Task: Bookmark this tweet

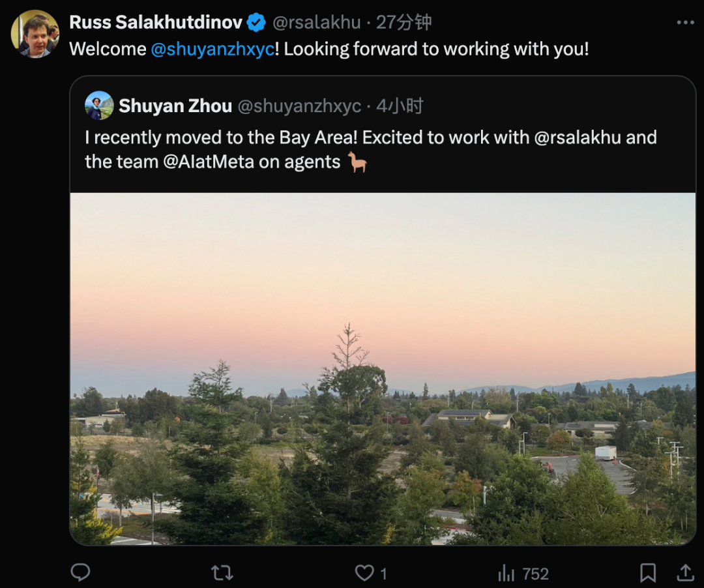Action: [x=648, y=573]
